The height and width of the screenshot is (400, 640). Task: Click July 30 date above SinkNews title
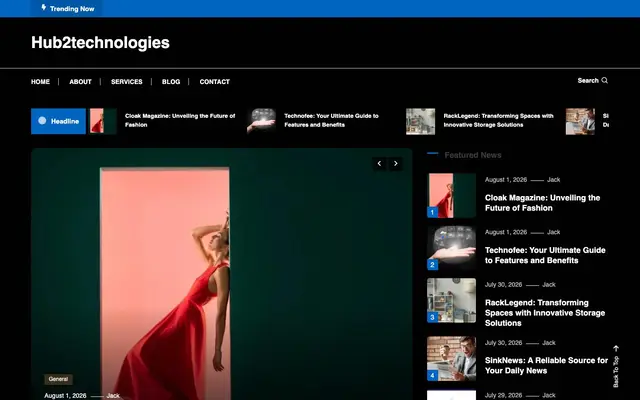click(503, 343)
